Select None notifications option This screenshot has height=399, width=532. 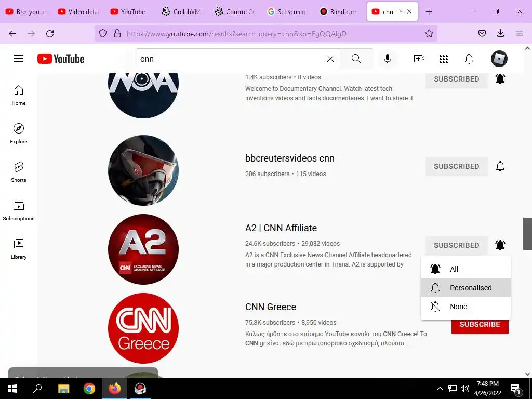[x=465, y=307]
